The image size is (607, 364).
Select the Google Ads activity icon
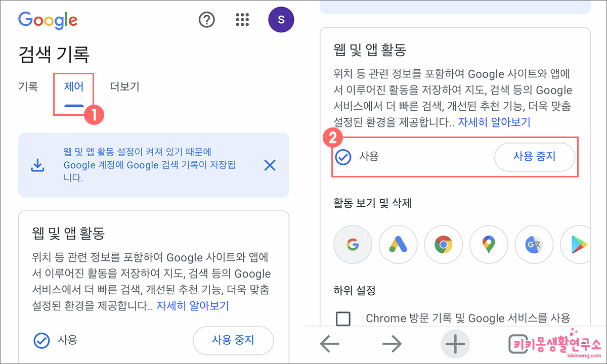pos(398,244)
